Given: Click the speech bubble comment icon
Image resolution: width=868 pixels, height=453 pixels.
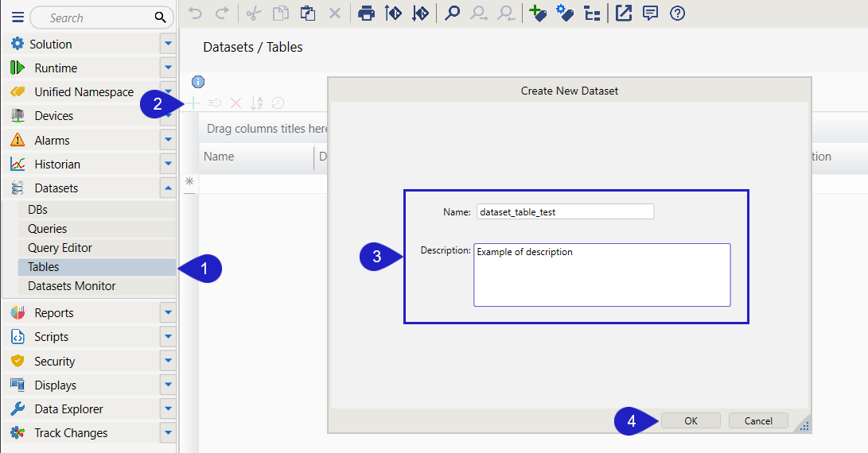Looking at the screenshot, I should coord(650,13).
